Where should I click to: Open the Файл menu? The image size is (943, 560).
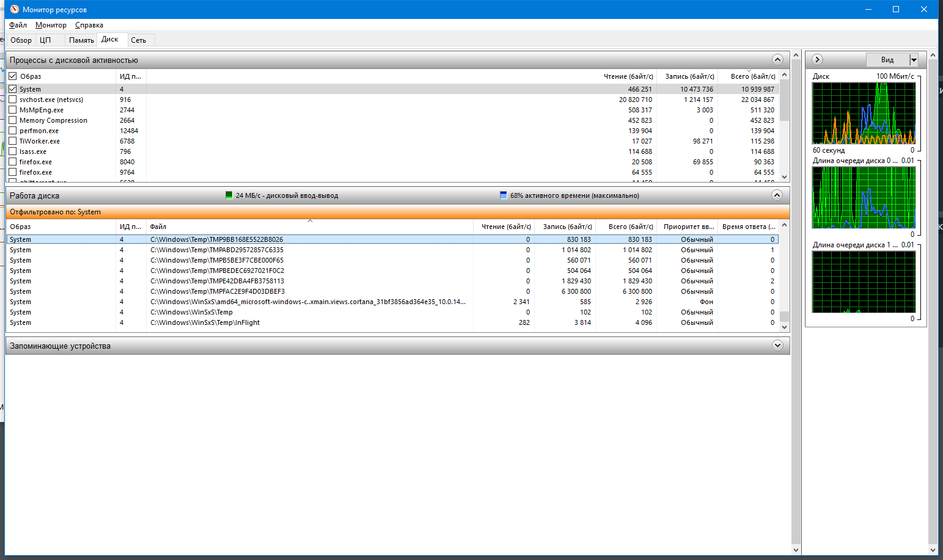pos(18,25)
